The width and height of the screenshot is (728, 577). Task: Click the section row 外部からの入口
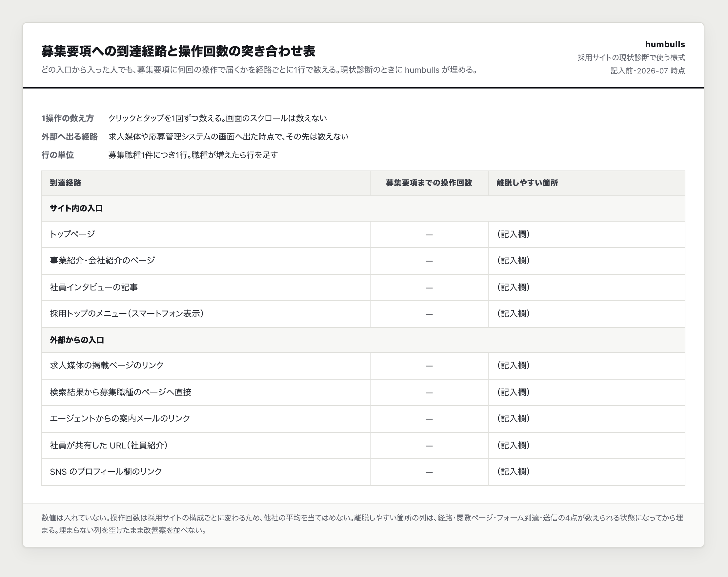click(x=363, y=340)
